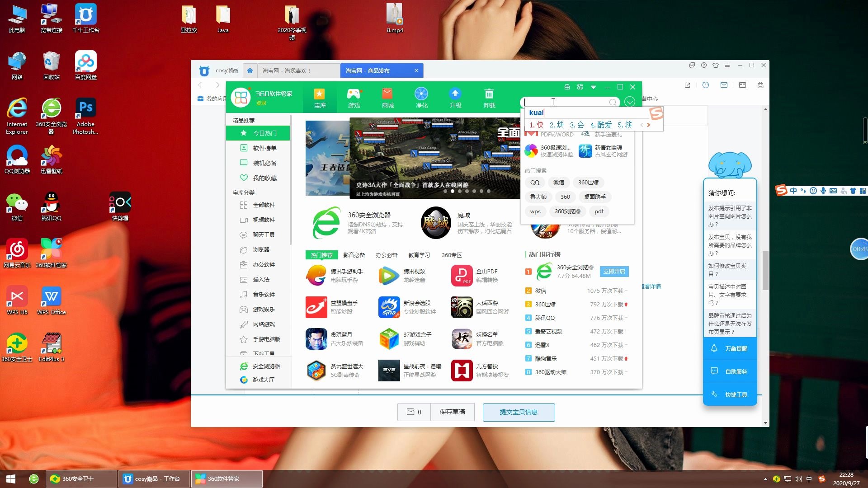
Task: Open the 游戏 (Games) section in 360软件管家
Action: [x=354, y=98]
